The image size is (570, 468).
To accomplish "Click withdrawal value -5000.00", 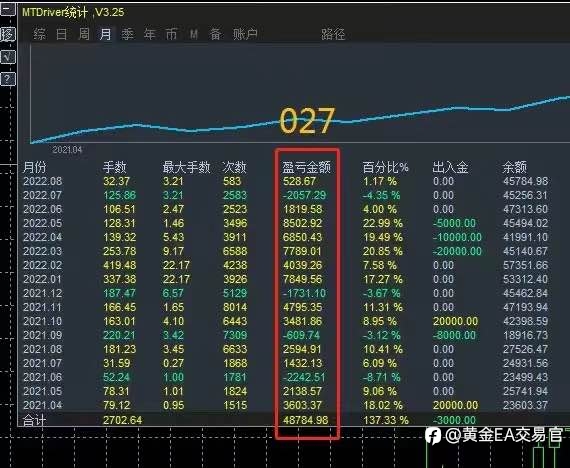I will click(x=455, y=223).
